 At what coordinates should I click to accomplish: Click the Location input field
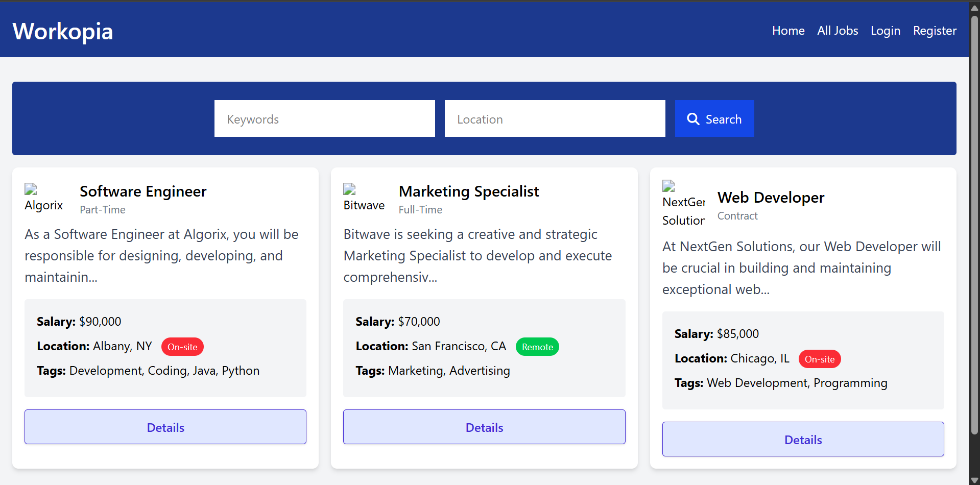(555, 118)
